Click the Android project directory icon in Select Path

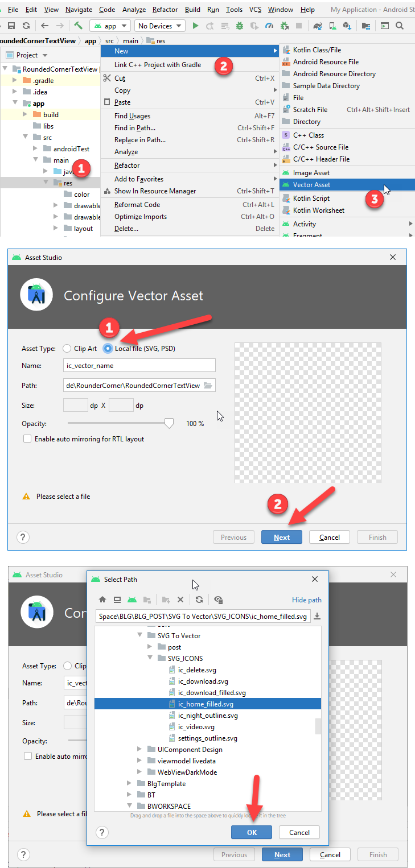132,600
